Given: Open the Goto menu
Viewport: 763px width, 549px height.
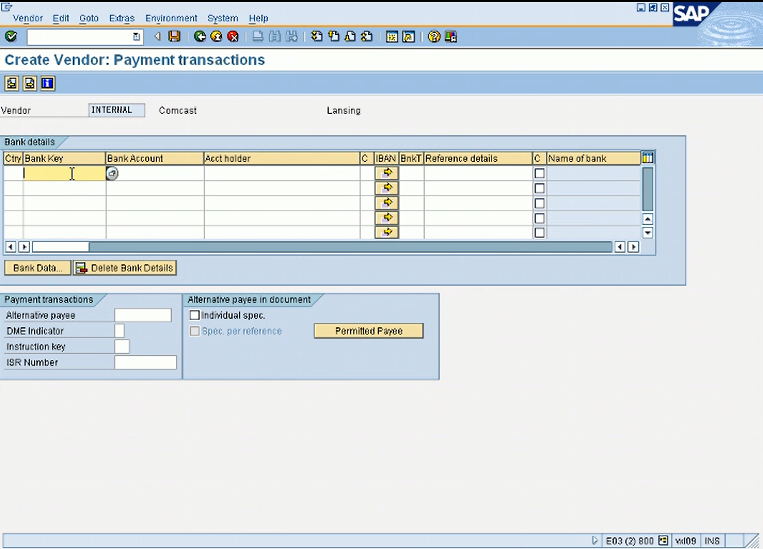Looking at the screenshot, I should (x=89, y=18).
